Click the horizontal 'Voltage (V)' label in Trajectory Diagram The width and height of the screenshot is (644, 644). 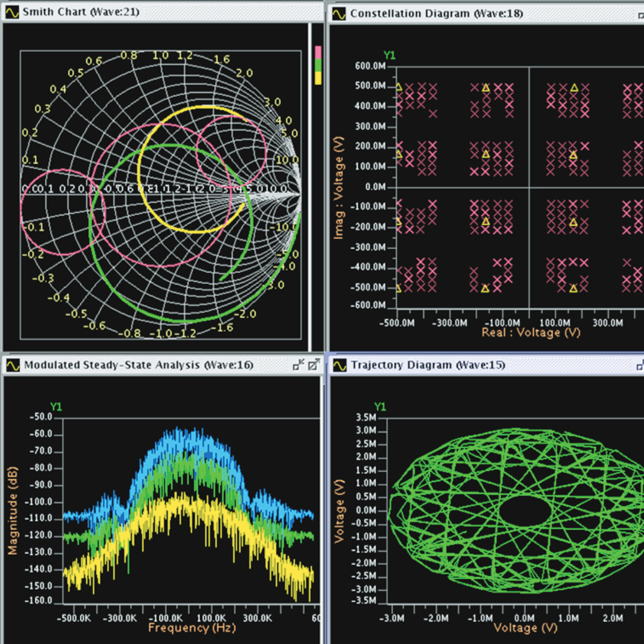coord(525,628)
